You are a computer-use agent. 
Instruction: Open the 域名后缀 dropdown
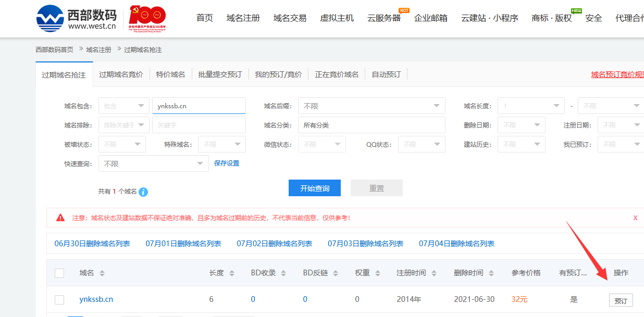pos(371,106)
